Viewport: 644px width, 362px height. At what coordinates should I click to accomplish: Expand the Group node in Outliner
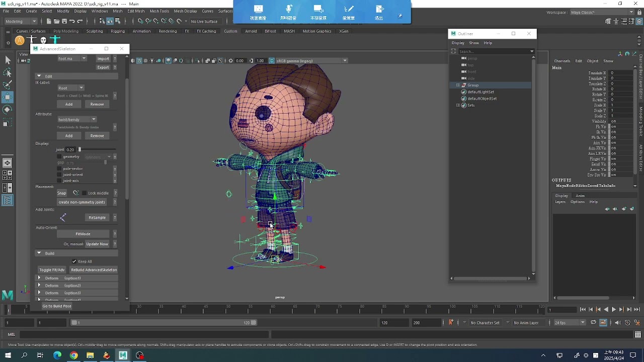point(458,85)
